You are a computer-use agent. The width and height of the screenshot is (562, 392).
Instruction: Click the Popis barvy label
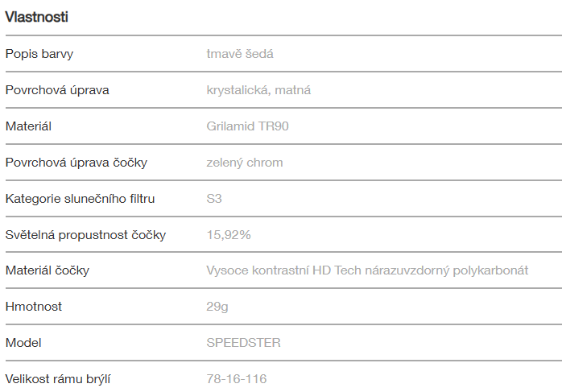(x=39, y=54)
